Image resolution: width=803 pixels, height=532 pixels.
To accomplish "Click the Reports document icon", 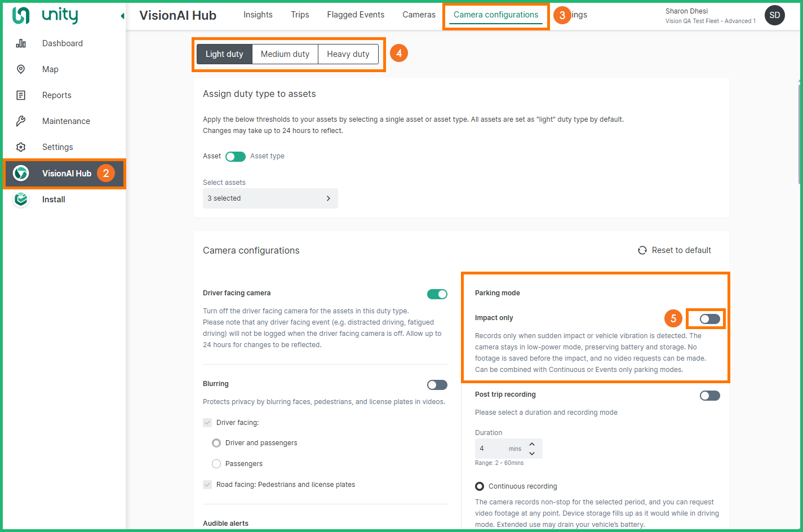I will click(x=21, y=95).
